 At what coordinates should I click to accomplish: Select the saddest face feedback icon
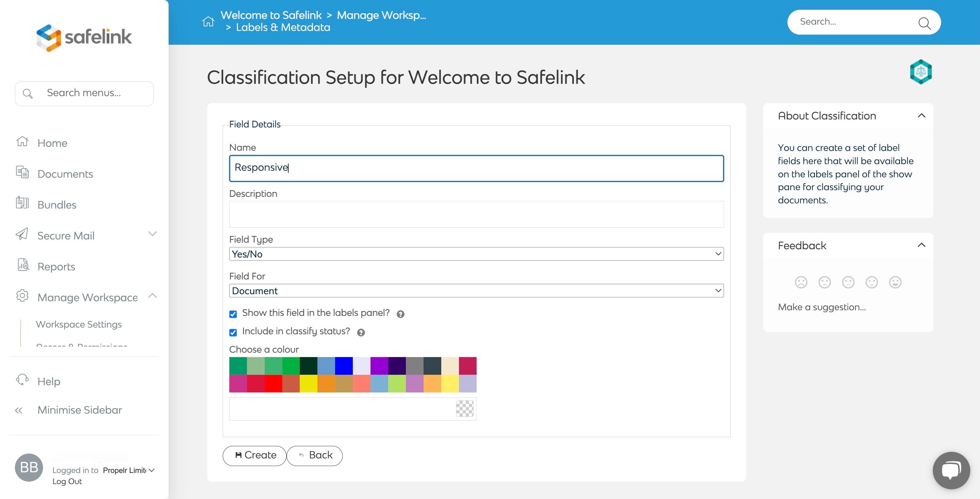[x=801, y=282]
